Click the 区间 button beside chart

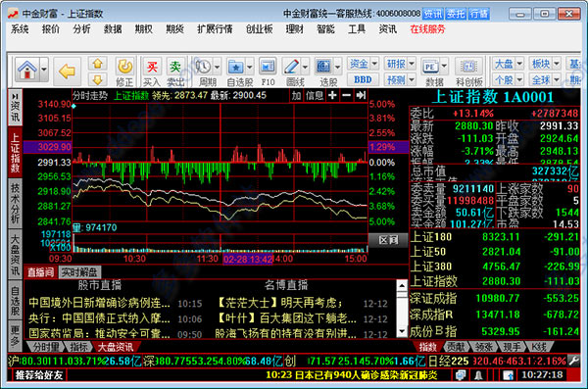pyautogui.click(x=388, y=240)
